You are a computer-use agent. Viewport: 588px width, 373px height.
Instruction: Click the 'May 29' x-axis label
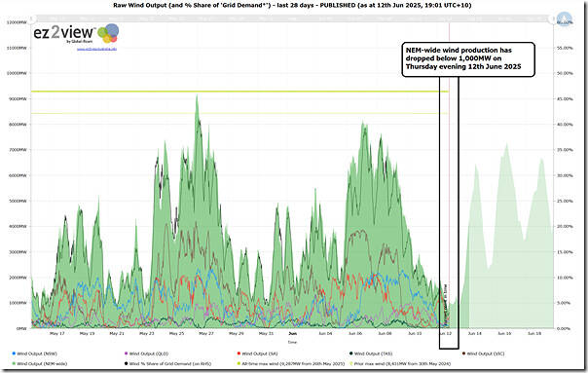click(237, 333)
